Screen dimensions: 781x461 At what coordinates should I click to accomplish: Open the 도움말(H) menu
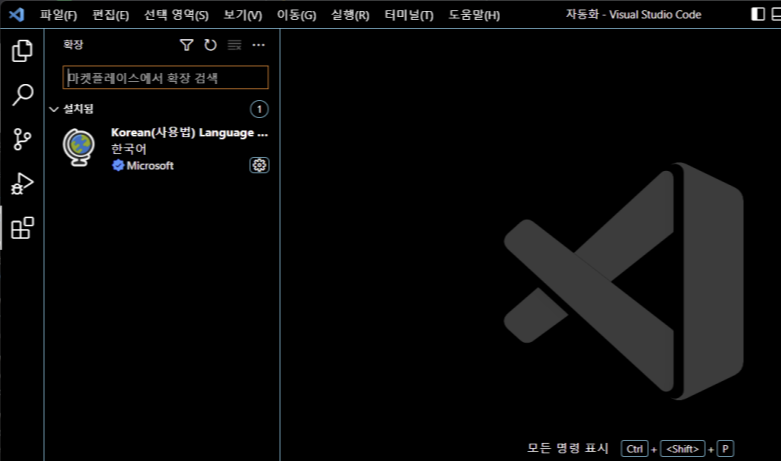[474, 15]
